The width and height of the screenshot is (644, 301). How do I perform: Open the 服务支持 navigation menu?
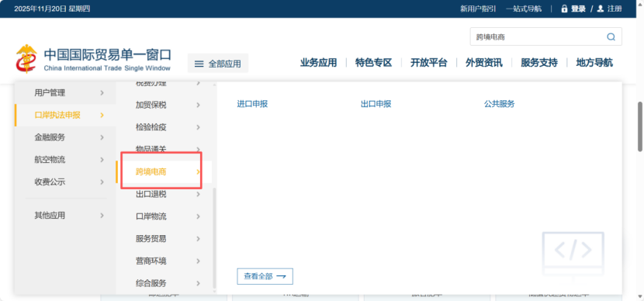[x=539, y=63]
